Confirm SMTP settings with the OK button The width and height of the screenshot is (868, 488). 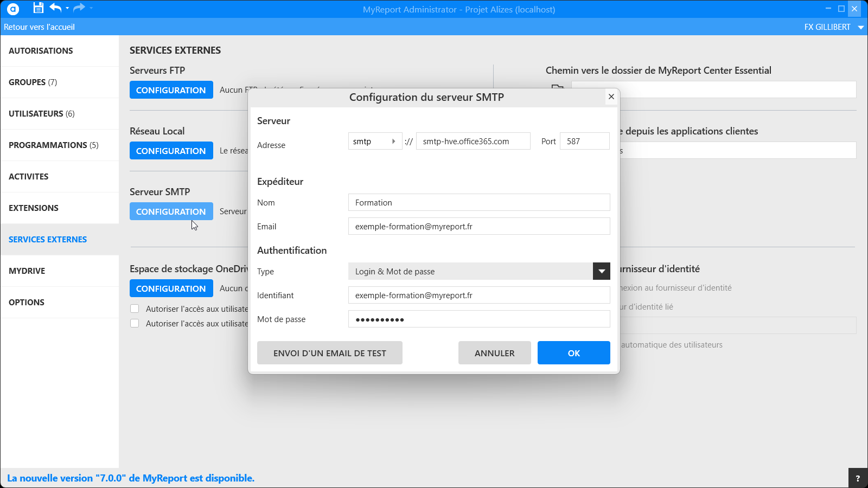(573, 353)
